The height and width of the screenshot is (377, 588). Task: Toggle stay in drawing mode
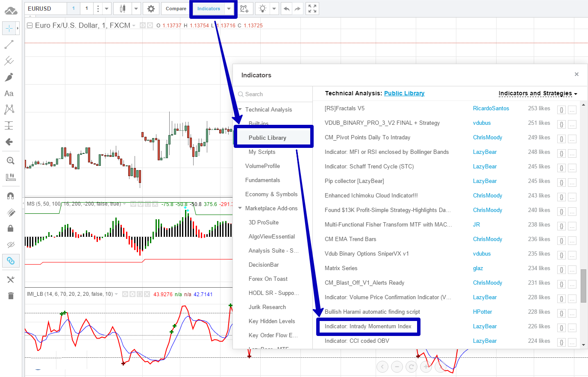click(x=11, y=212)
